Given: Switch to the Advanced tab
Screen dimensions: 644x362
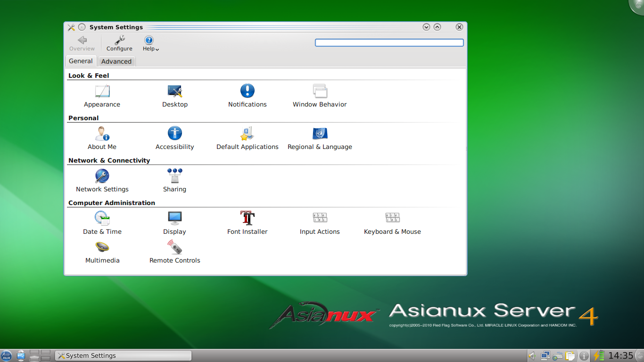Looking at the screenshot, I should (x=116, y=61).
